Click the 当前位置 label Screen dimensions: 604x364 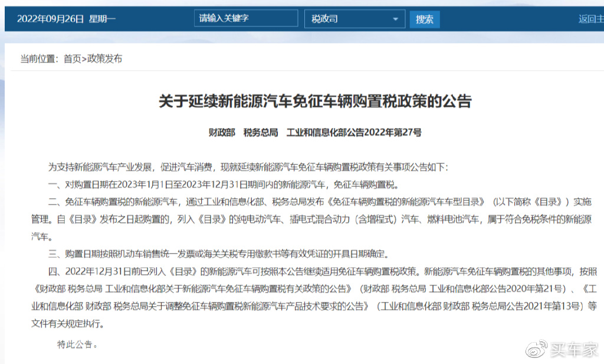point(38,58)
